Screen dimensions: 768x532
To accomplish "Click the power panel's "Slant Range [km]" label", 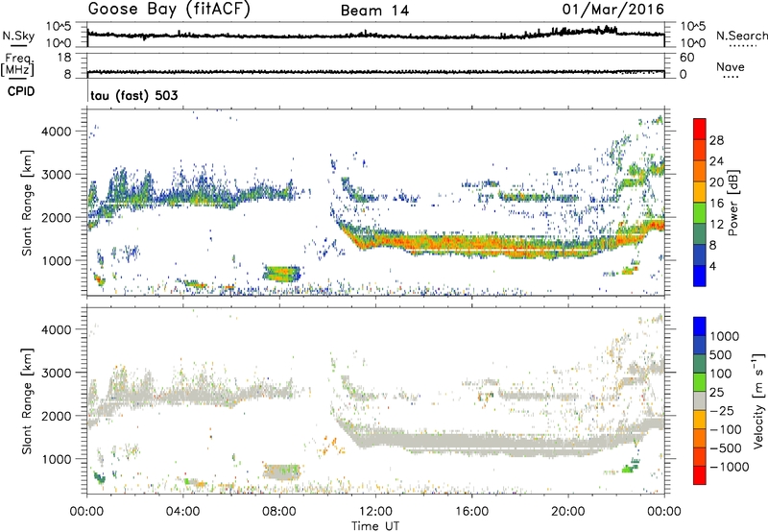I will pos(27,203).
